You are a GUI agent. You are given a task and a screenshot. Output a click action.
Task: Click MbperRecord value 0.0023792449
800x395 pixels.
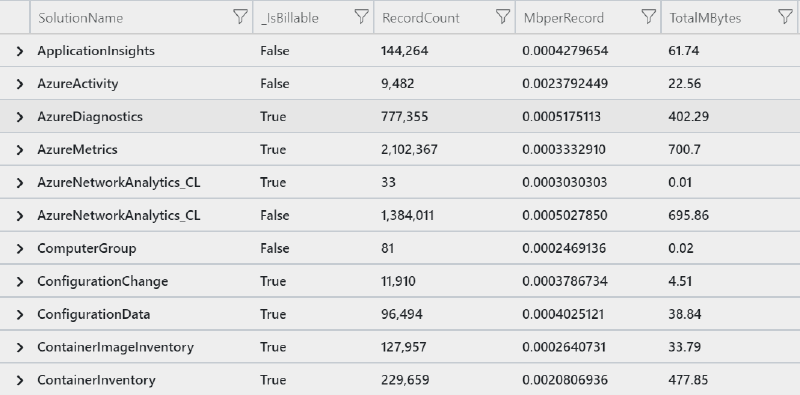pyautogui.click(x=565, y=84)
